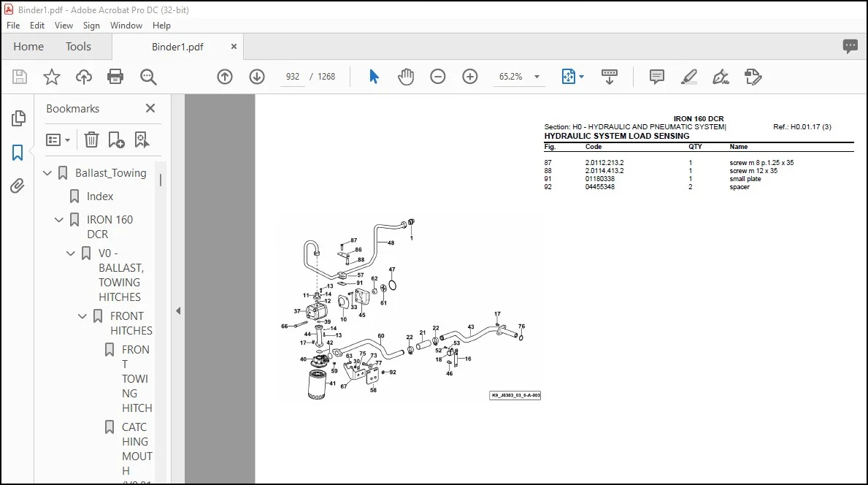Click part code 04455348
This screenshot has height=485, width=868.
pyautogui.click(x=599, y=187)
